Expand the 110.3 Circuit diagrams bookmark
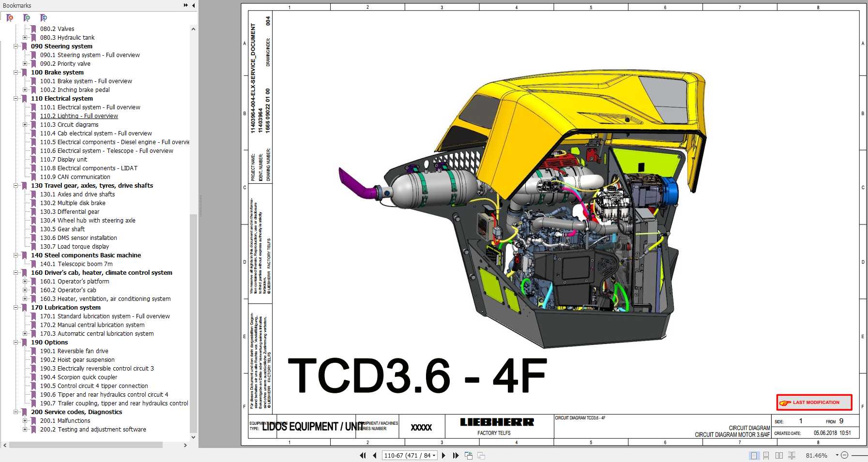Screen dimensions: 868x462 pos(25,124)
